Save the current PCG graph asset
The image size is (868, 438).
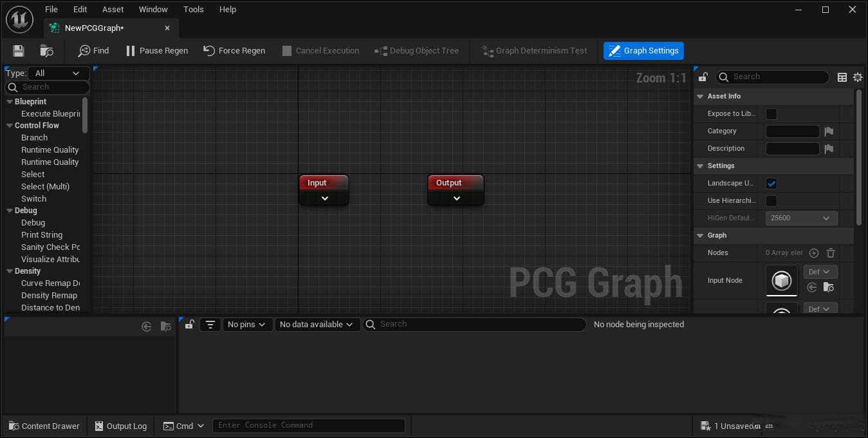19,50
